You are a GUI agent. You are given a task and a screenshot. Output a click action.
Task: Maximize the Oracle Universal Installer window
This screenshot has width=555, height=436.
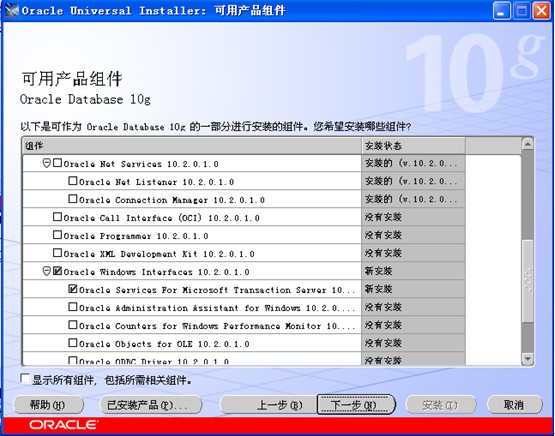[521, 11]
